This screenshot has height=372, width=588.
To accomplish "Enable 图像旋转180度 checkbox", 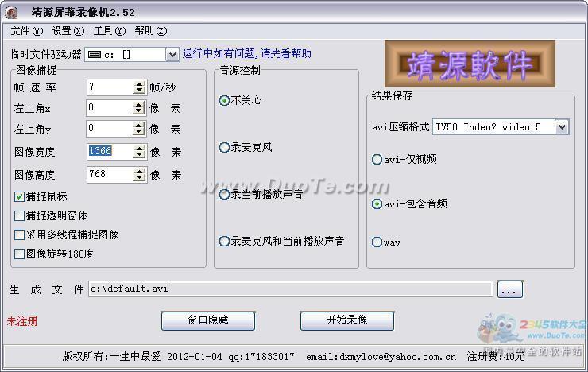I will pos(20,254).
